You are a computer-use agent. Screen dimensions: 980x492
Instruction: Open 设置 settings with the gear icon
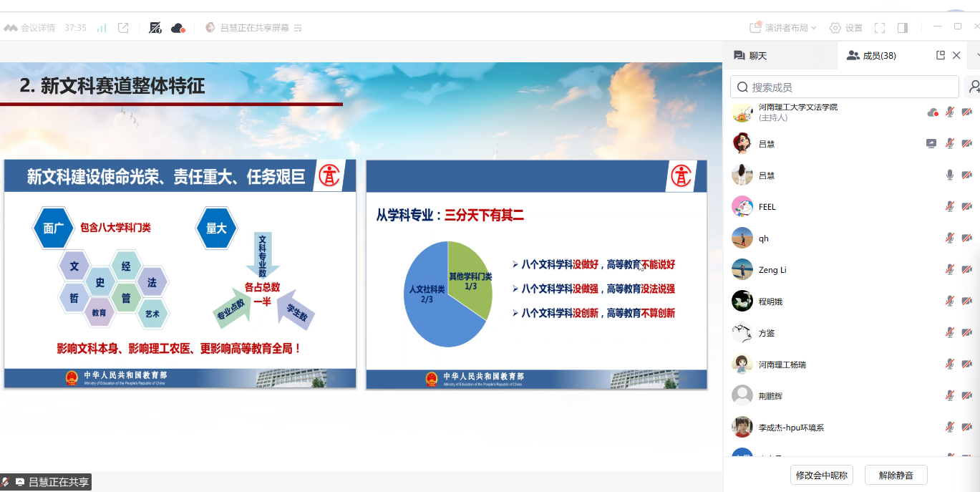(845, 28)
